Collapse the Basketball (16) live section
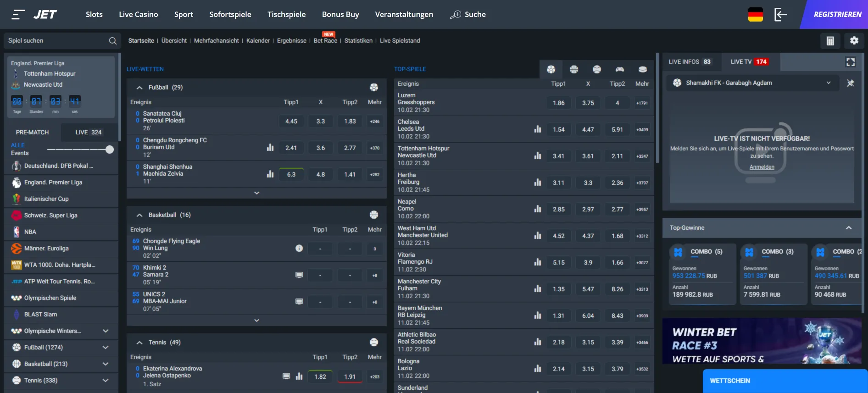Screen dimensions: 868x393 pos(139,215)
